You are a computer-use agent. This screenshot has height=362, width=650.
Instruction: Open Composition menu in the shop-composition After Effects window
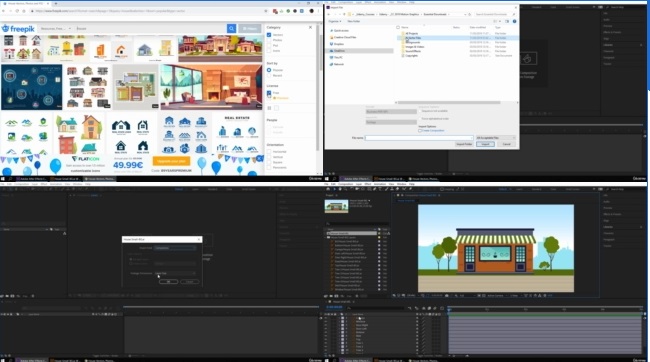(346, 184)
